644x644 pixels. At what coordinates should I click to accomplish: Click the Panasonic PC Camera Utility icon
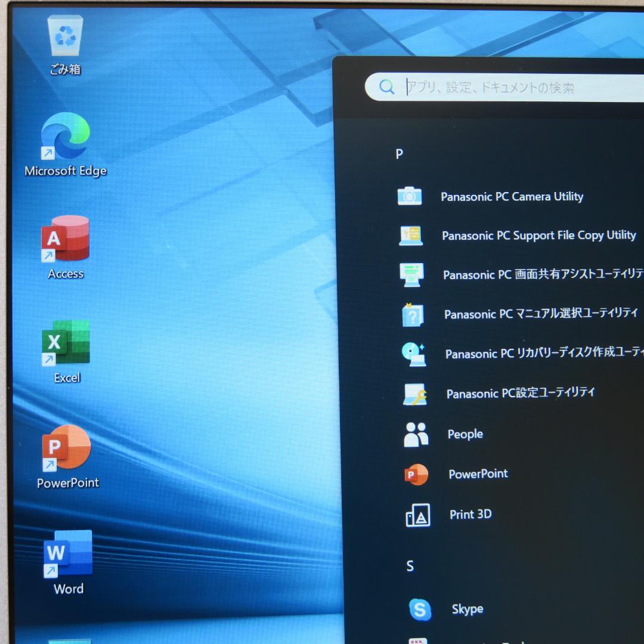[410, 196]
